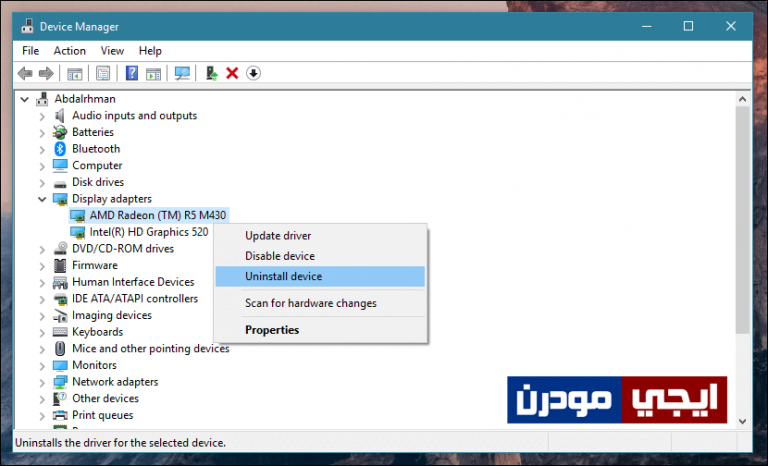Select Uninstall device in context menu
This screenshot has height=466, width=768.
click(x=320, y=276)
